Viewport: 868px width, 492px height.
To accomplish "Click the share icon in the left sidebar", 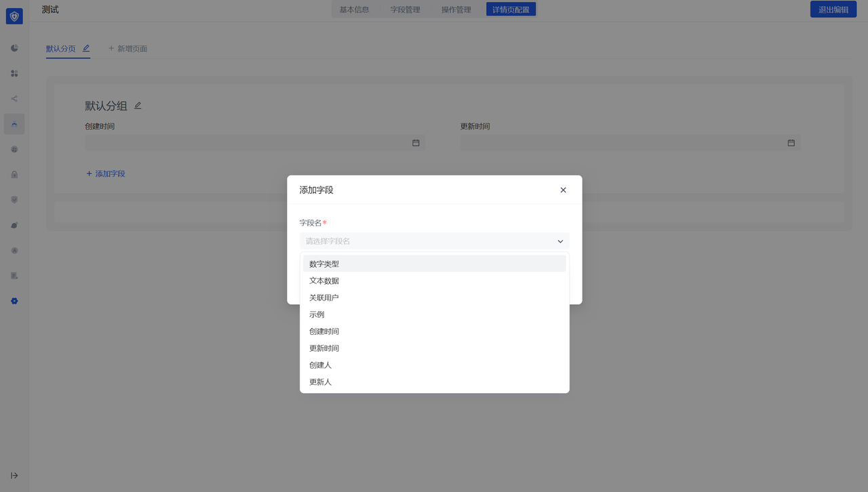I will click(x=14, y=99).
